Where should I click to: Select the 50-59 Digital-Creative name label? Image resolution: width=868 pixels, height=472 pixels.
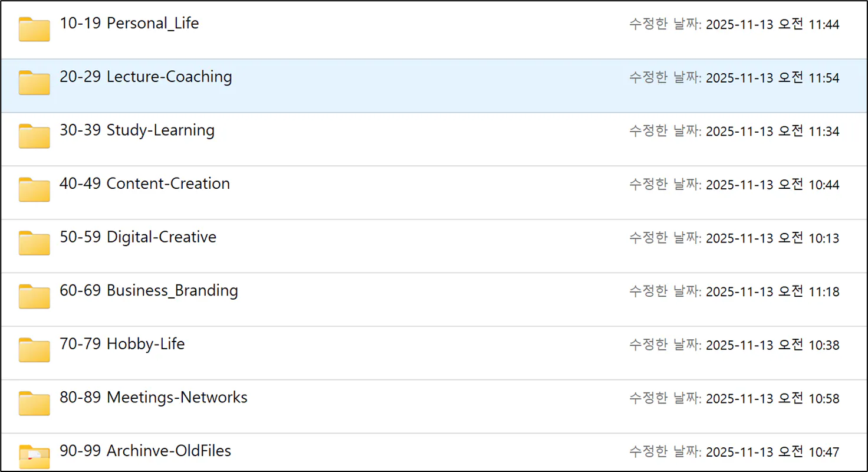138,237
